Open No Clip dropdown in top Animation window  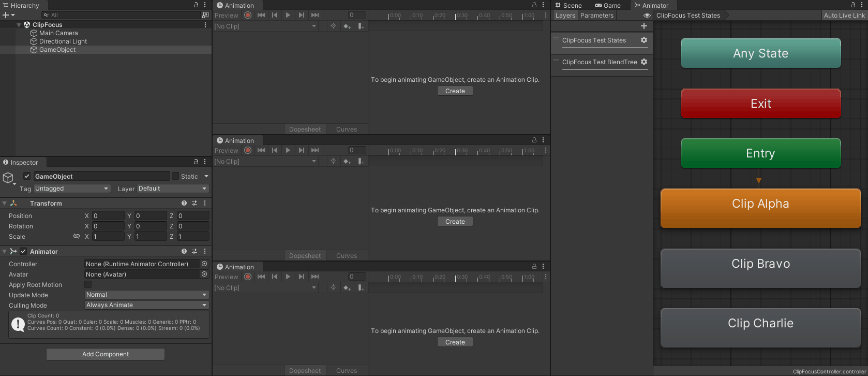(265, 26)
